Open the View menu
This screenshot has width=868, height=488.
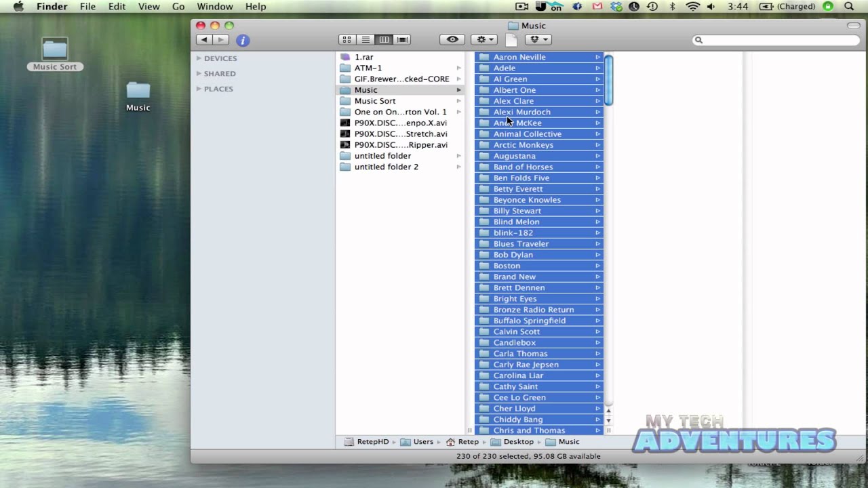pos(149,6)
